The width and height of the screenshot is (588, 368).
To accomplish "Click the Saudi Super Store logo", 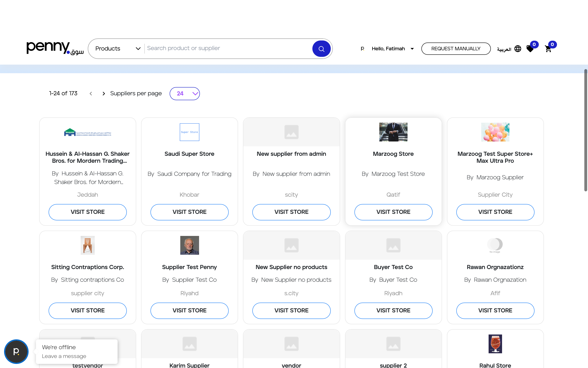I will [x=189, y=132].
